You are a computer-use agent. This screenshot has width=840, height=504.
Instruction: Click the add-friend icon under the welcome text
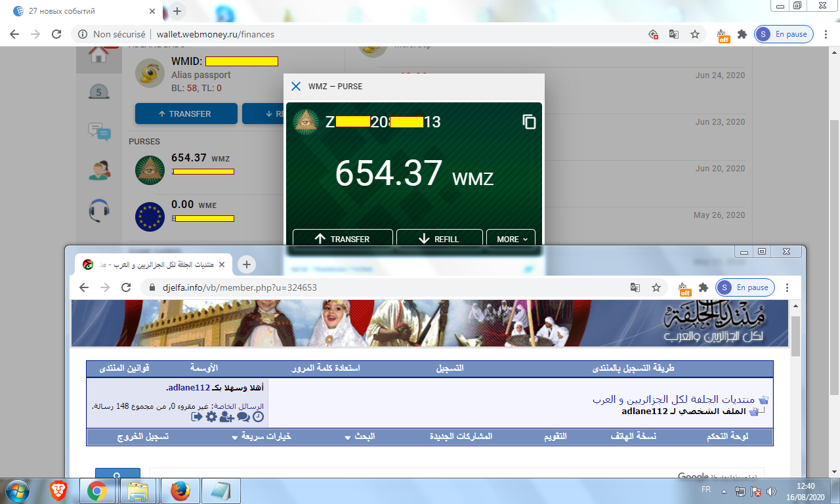tap(227, 417)
